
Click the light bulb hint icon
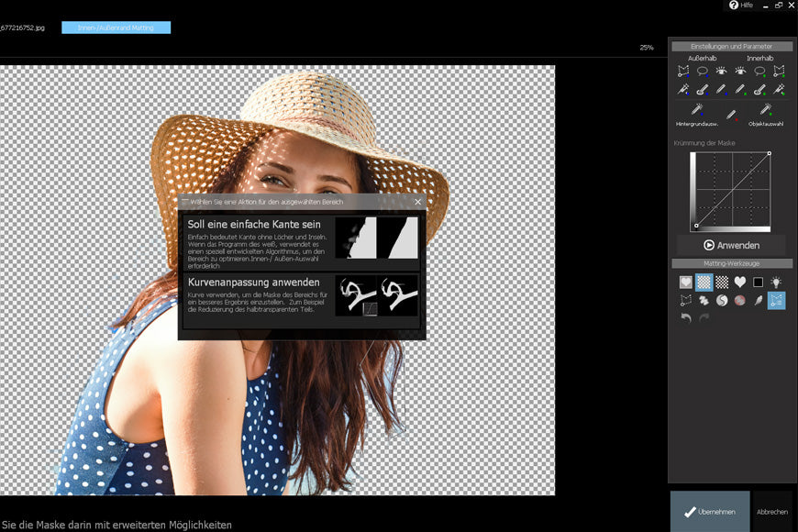(776, 283)
